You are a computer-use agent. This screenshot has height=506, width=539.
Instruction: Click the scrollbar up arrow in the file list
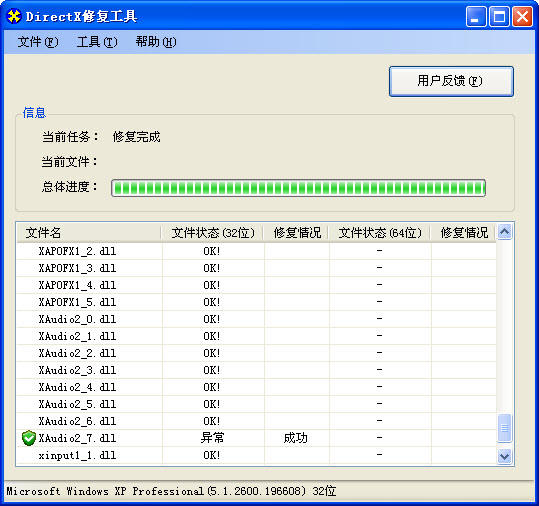coord(504,232)
